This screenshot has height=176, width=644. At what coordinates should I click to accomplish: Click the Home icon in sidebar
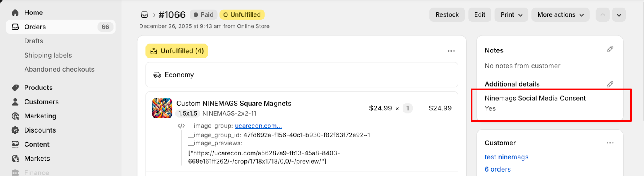(15, 12)
